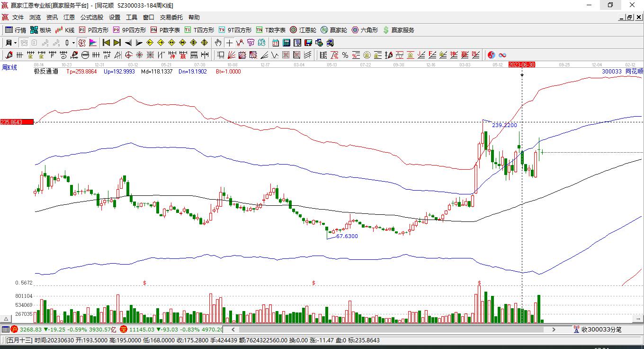Step chart left with the black left arrow
The image size is (644, 349).
128,43
